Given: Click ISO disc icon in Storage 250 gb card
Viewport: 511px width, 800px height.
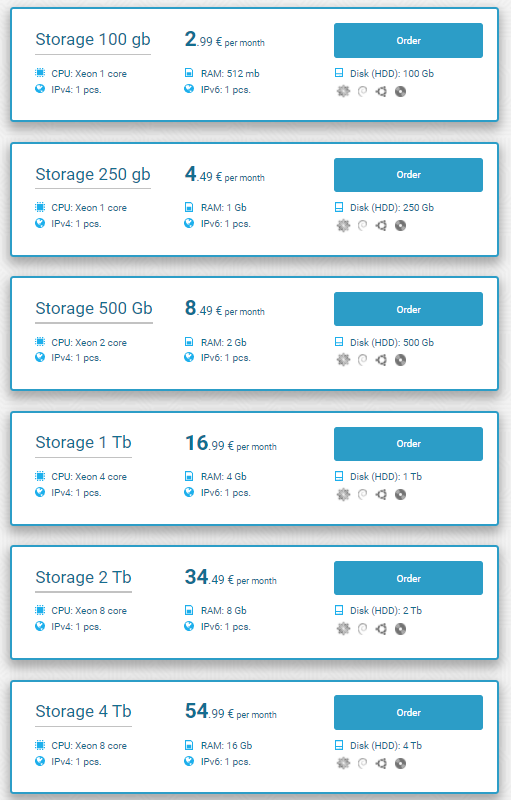Looking at the screenshot, I should 400,226.
